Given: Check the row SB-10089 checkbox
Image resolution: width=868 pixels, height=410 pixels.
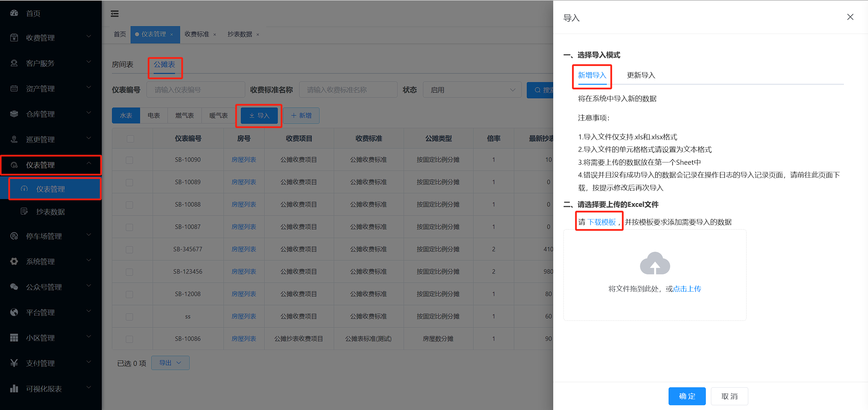Looking at the screenshot, I should (129, 182).
